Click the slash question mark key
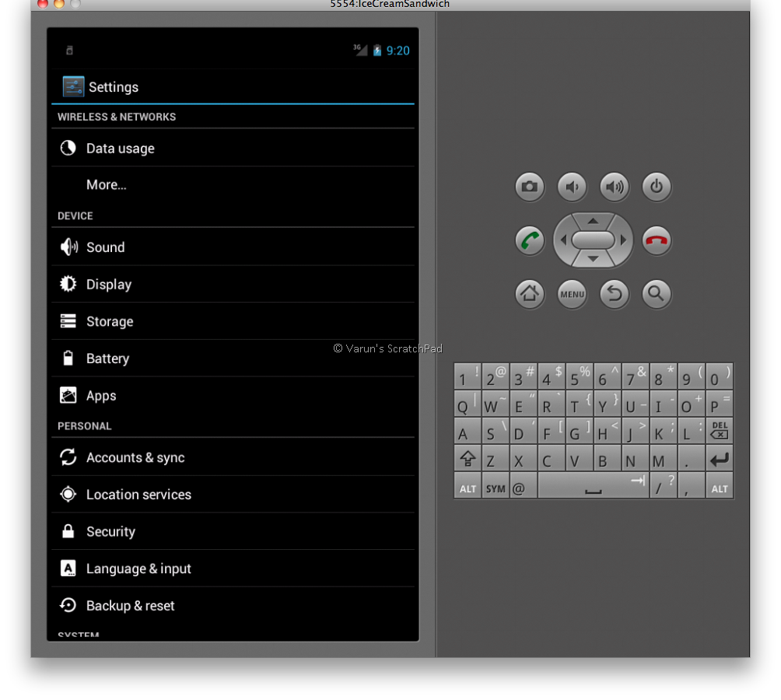Viewport: 781px width, 700px height. click(664, 485)
